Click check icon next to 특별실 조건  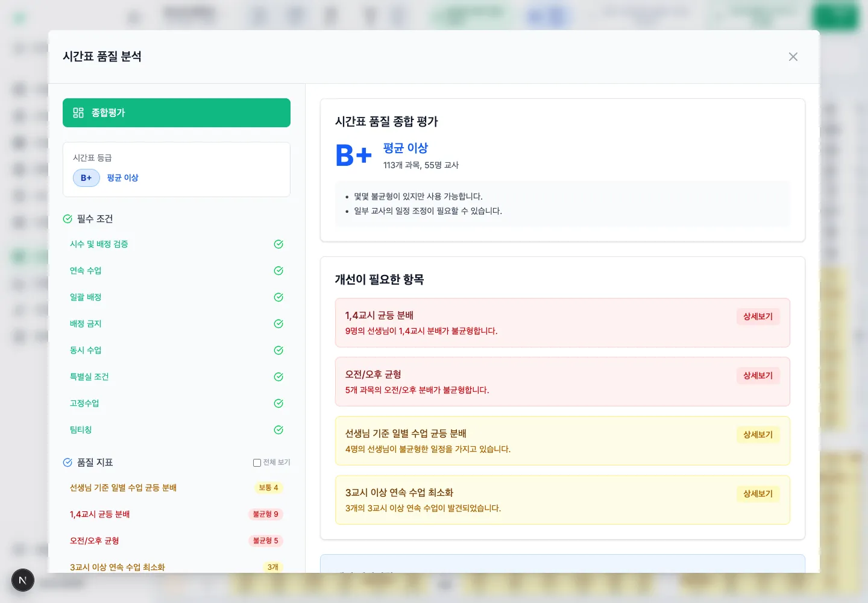pyautogui.click(x=278, y=377)
